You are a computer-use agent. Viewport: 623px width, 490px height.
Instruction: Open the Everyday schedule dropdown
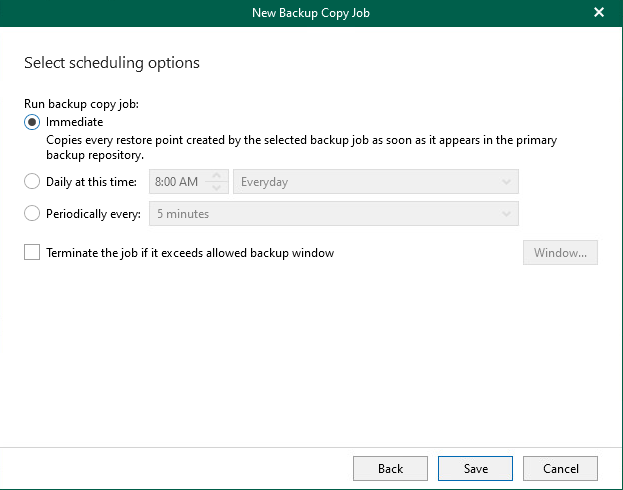click(375, 182)
